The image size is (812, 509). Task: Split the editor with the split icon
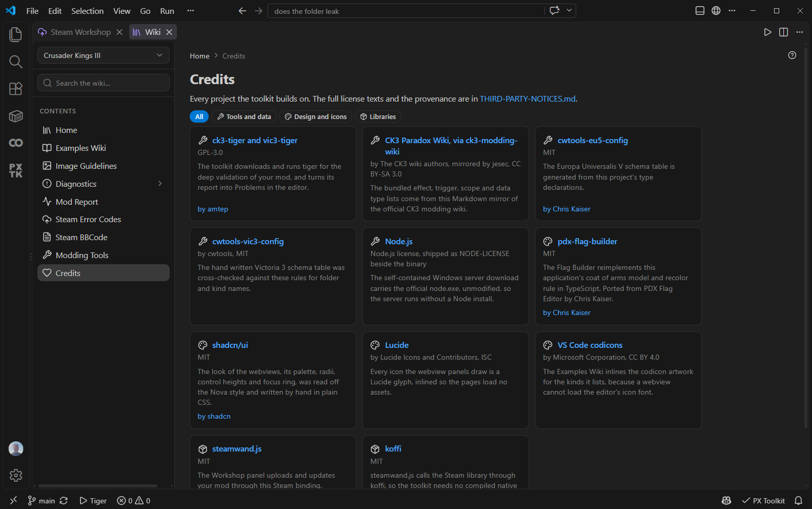pos(783,32)
